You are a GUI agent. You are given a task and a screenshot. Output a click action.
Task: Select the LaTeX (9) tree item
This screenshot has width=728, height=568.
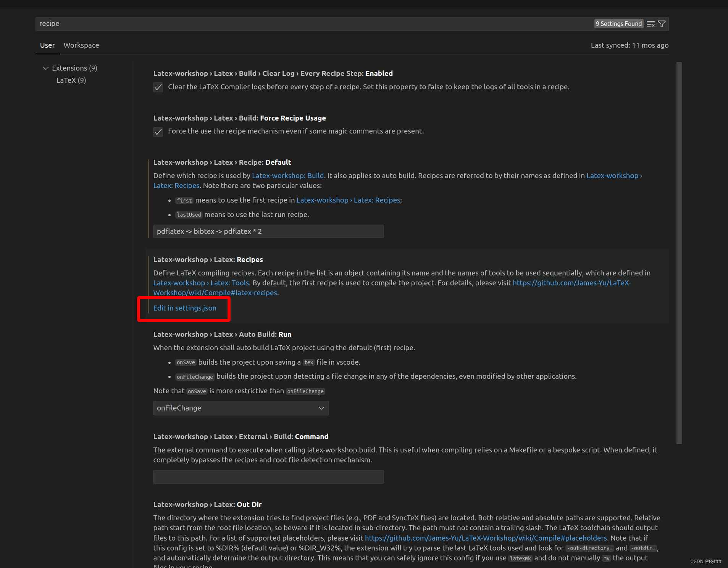click(x=71, y=80)
